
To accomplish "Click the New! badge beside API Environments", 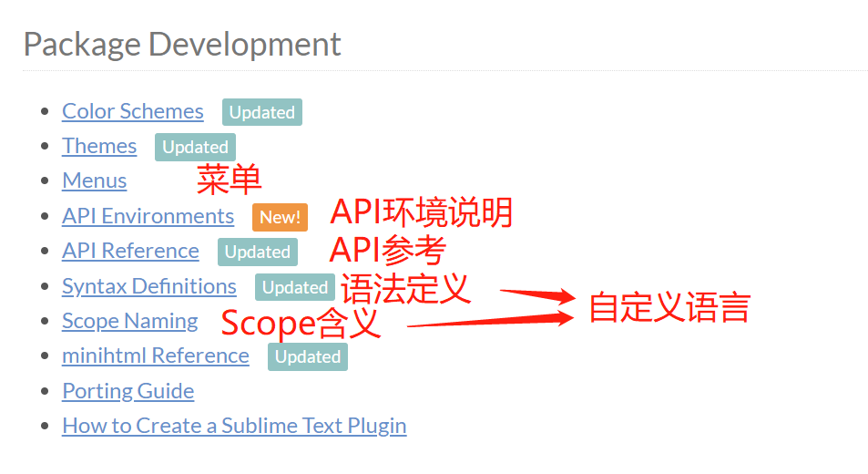I will tap(280, 217).
